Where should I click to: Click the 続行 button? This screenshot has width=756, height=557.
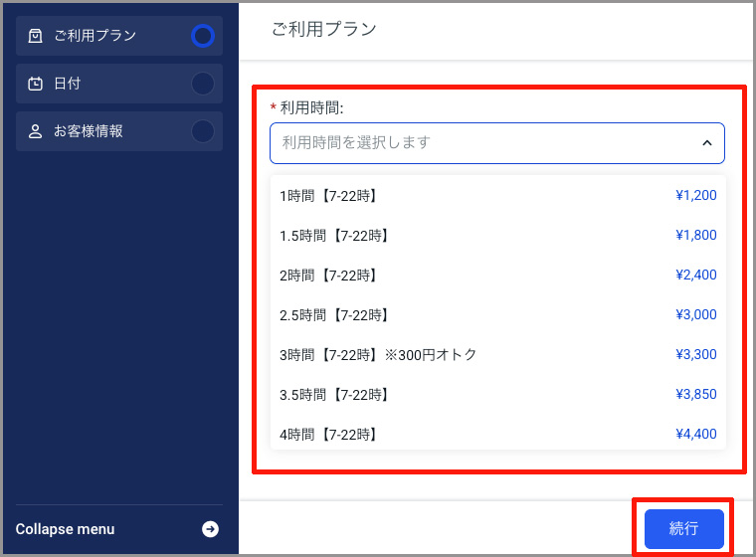(683, 528)
